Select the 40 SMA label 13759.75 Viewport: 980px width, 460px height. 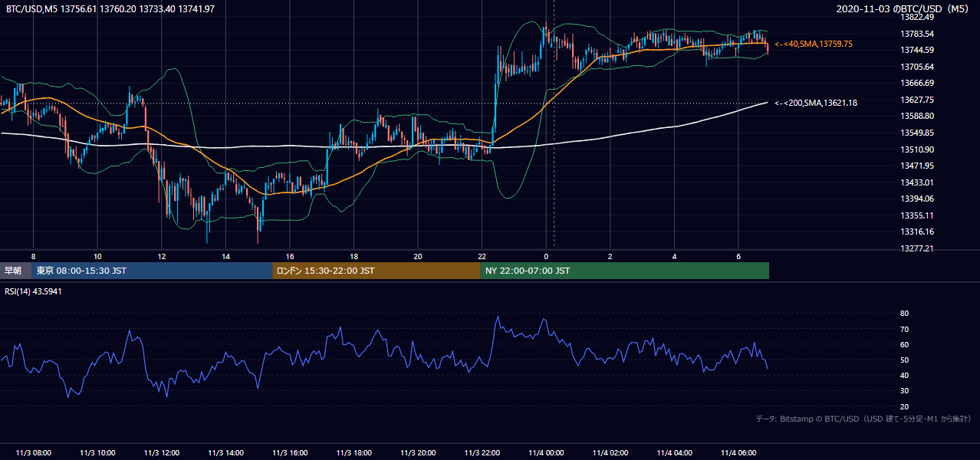(814, 44)
